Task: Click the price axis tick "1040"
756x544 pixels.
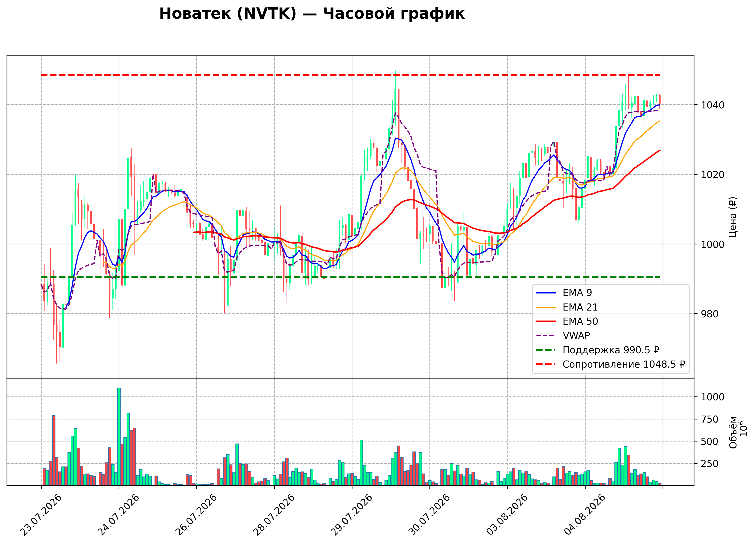Action: pos(713,105)
